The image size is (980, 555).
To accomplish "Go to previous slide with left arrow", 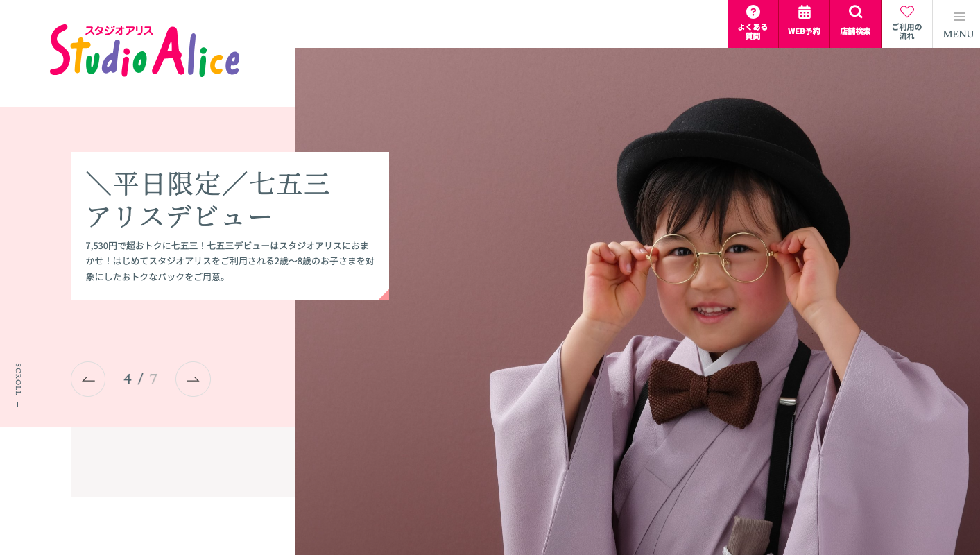I will pyautogui.click(x=88, y=379).
